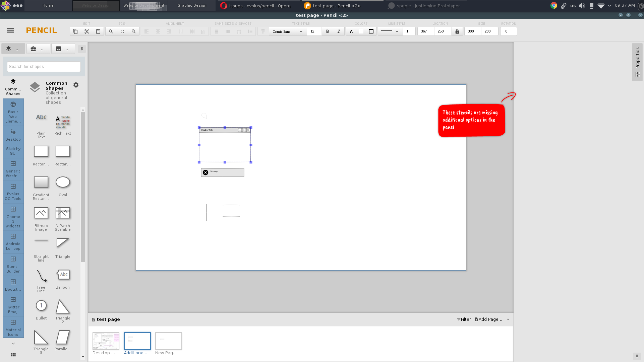Click the Filter pages button

pyautogui.click(x=464, y=319)
